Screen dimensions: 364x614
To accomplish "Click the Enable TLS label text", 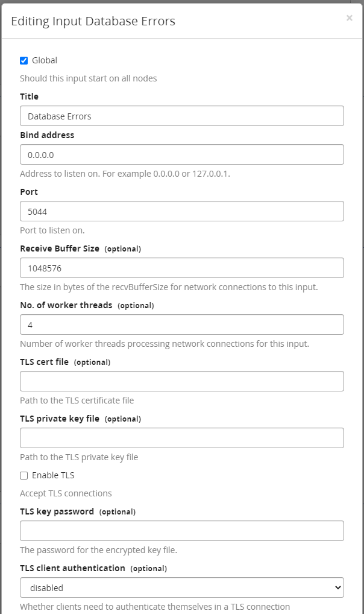I will pos(53,475).
